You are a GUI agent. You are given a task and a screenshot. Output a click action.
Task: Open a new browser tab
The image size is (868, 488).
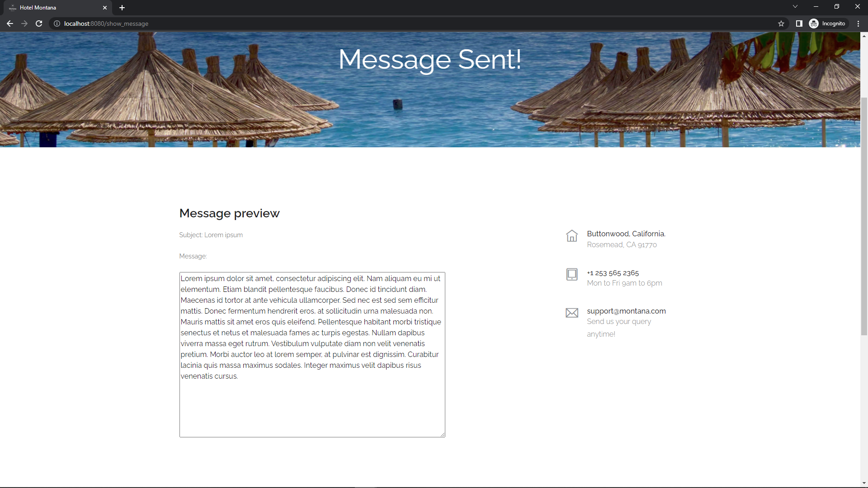[x=122, y=8]
